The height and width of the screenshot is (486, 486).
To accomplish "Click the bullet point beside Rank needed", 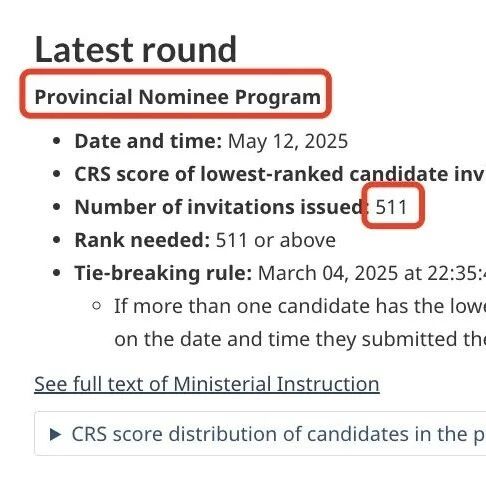I will pyautogui.click(x=57, y=240).
